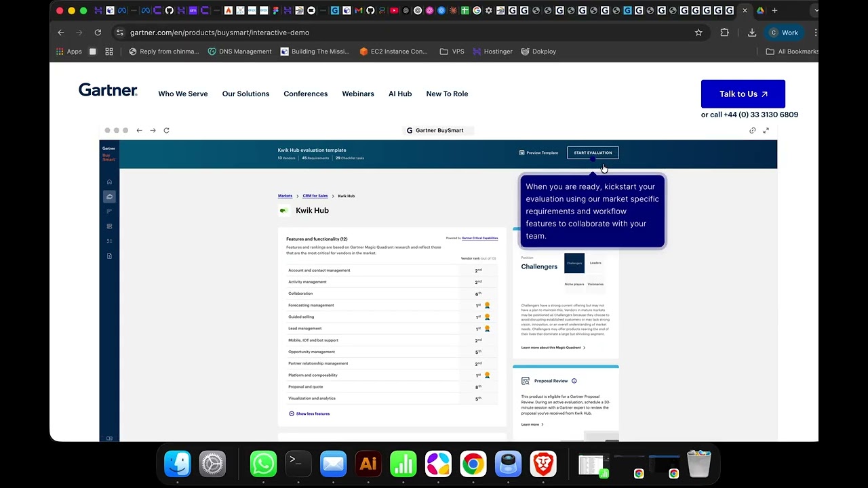Open the Who We Serve menu
Screen dimensions: 868x488
(x=183, y=94)
